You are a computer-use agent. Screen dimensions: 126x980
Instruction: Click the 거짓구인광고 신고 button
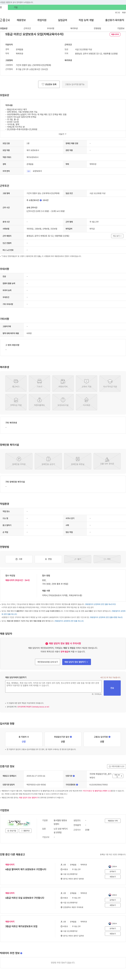(116, 767)
